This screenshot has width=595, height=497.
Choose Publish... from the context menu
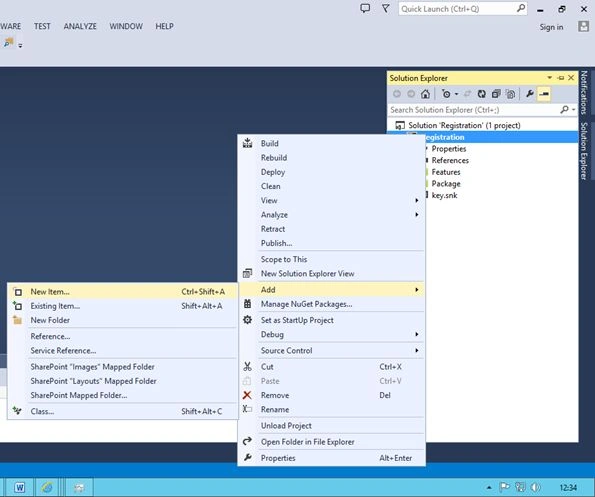click(331, 243)
